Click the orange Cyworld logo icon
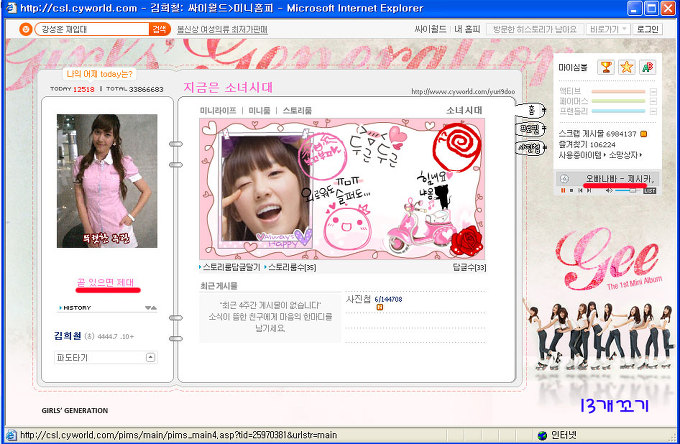The width and height of the screenshot is (680, 444). (26, 29)
